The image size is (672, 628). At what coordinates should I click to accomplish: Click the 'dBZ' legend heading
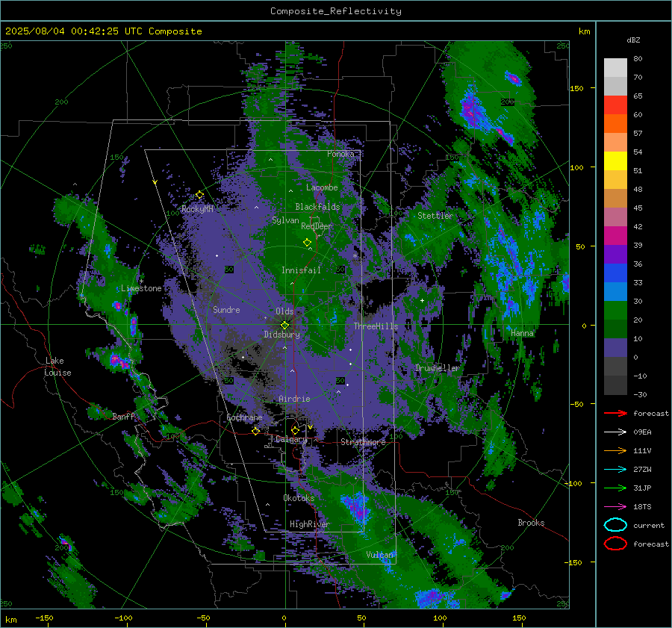(633, 40)
